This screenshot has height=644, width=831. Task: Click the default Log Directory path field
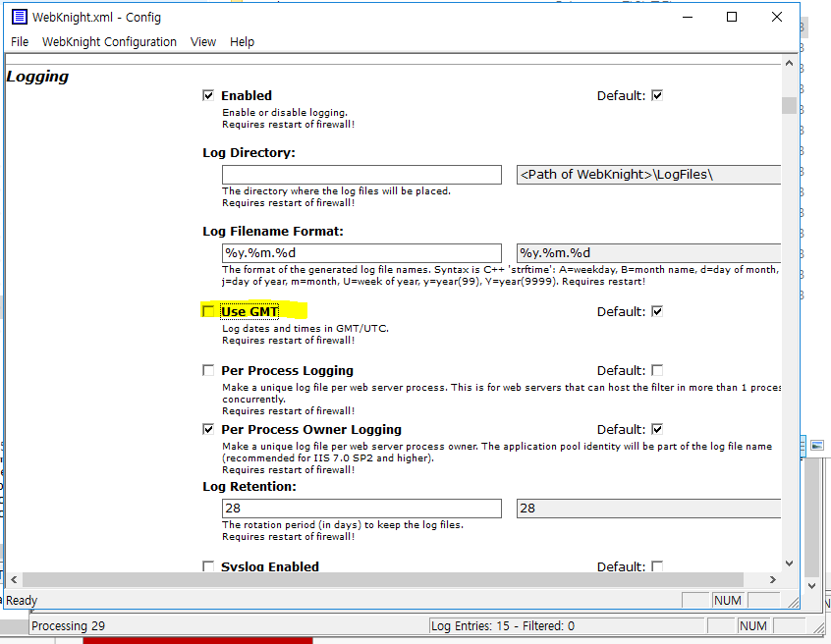point(648,175)
